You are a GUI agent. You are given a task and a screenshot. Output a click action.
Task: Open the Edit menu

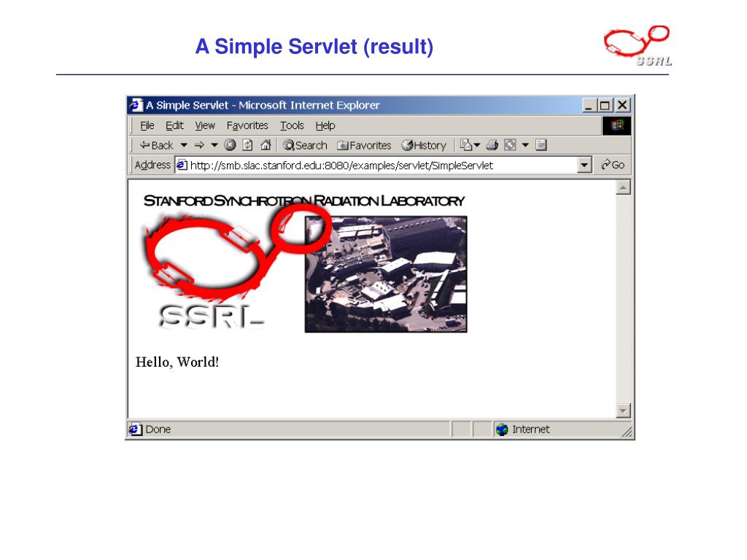tap(174, 125)
